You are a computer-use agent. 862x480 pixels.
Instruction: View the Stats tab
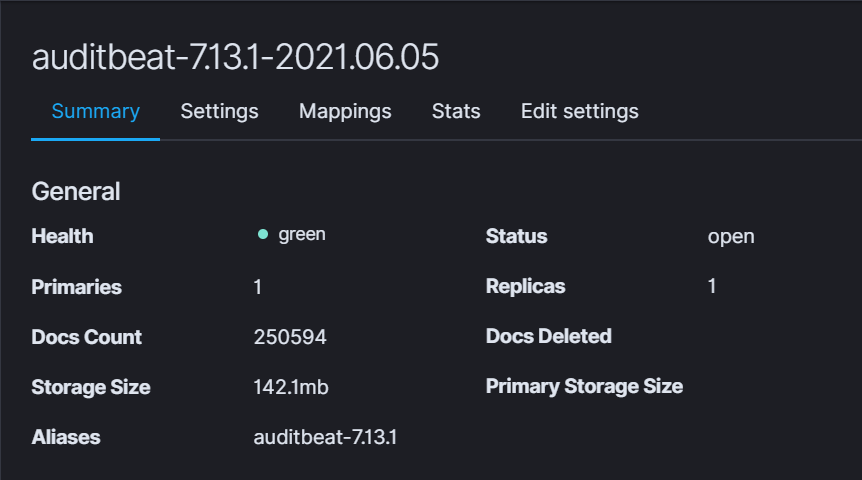click(x=456, y=111)
